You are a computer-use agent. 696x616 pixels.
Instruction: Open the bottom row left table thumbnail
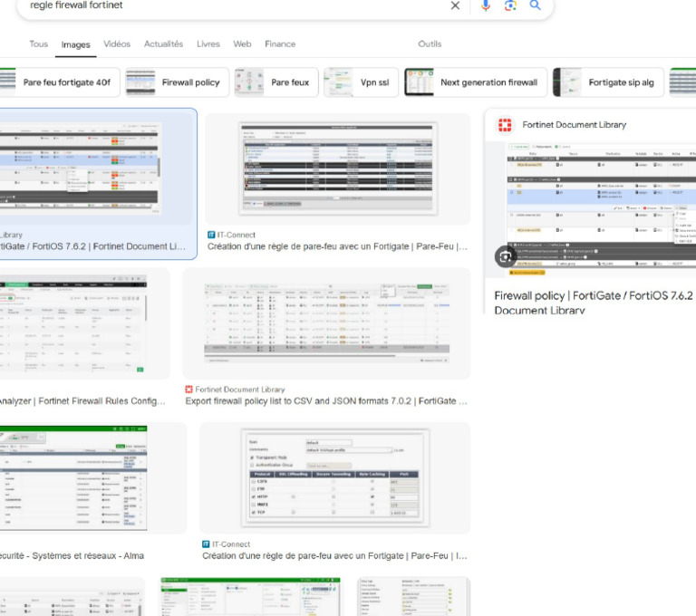coord(72,596)
